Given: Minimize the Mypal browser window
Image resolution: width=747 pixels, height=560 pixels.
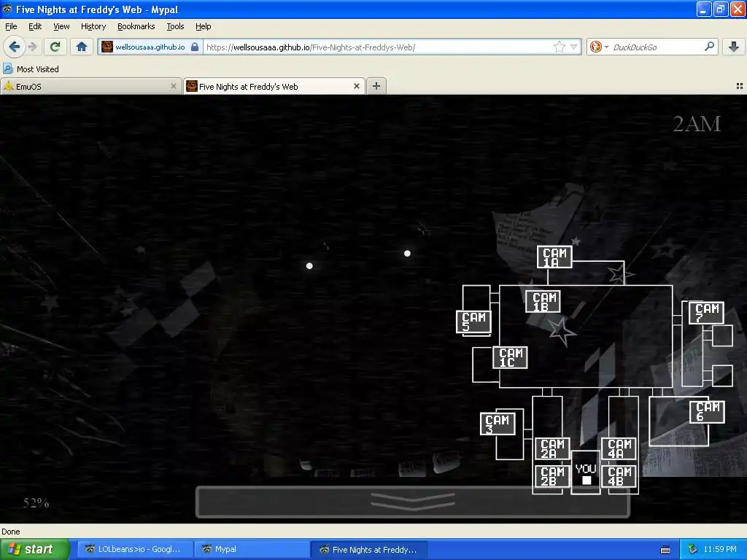Looking at the screenshot, I should [x=704, y=9].
